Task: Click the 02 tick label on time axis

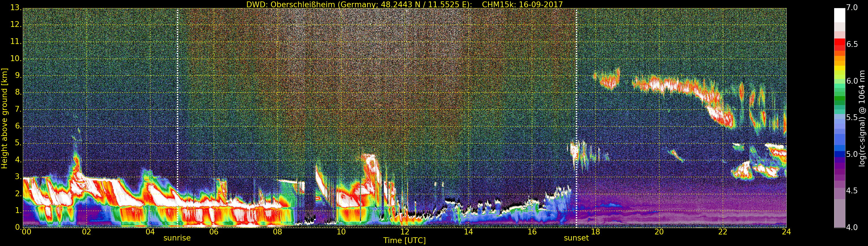Action: [x=87, y=232]
